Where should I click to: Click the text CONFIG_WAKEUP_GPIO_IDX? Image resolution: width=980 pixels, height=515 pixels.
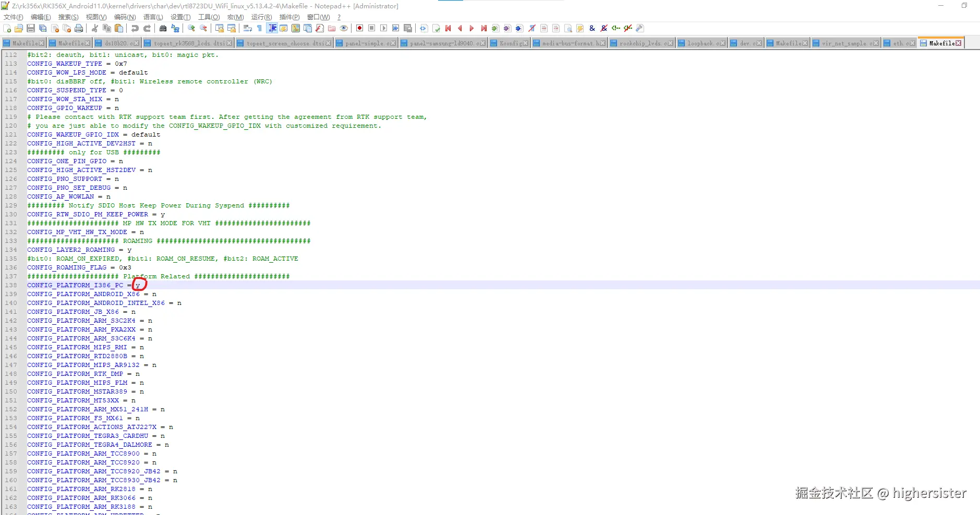[73, 134]
